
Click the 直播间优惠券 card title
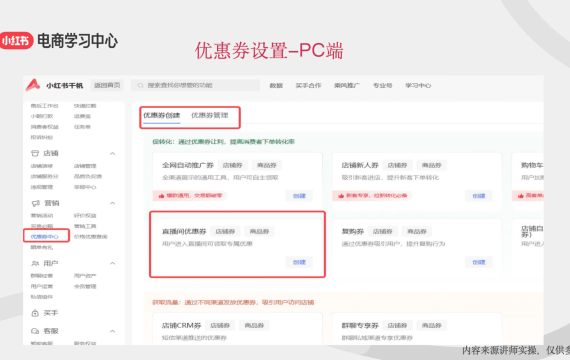coord(184,231)
